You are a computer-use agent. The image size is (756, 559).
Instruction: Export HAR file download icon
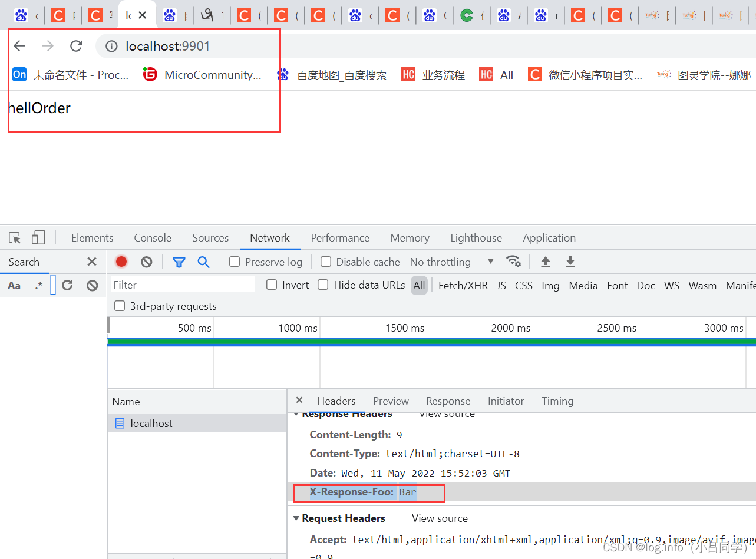[570, 262]
